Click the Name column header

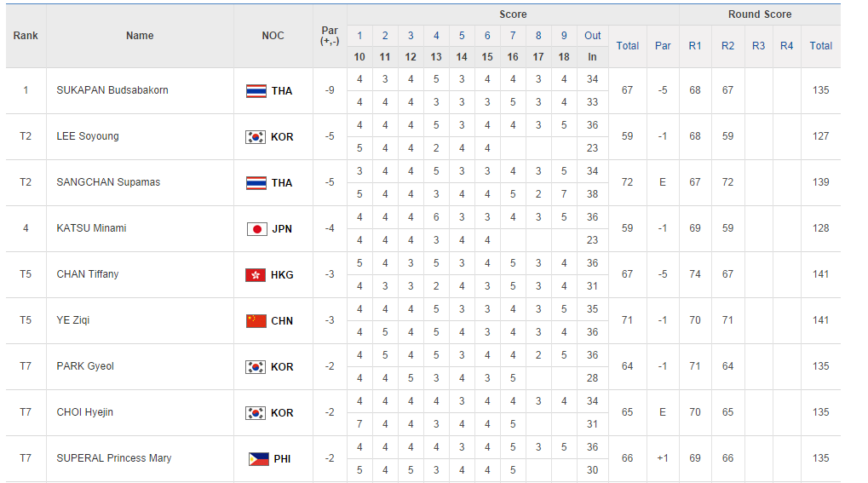(x=140, y=36)
